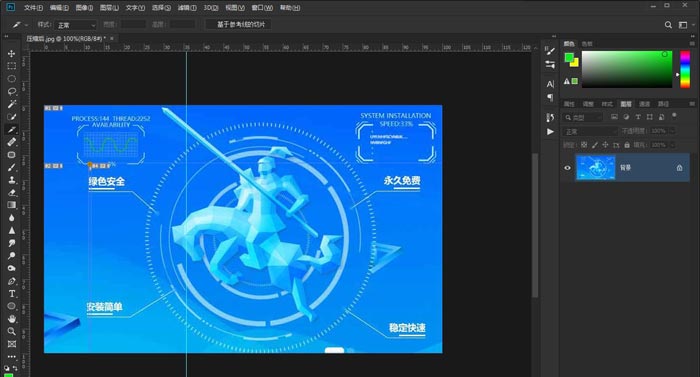Select the Move tool

click(12, 54)
